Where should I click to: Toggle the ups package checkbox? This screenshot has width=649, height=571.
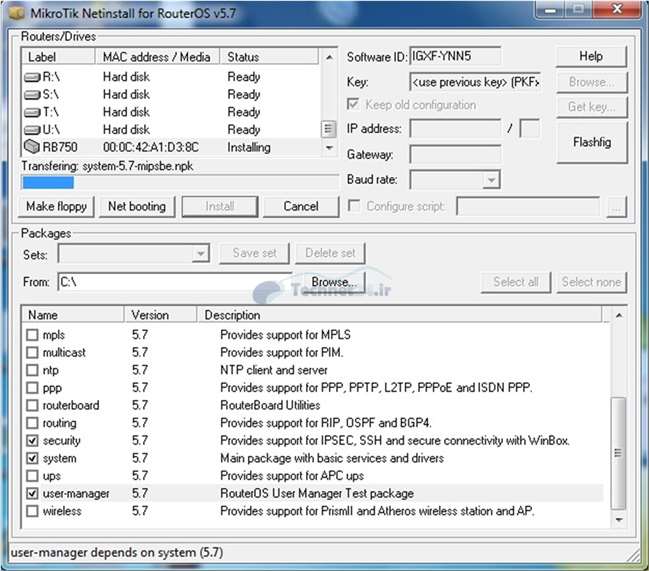tap(32, 476)
